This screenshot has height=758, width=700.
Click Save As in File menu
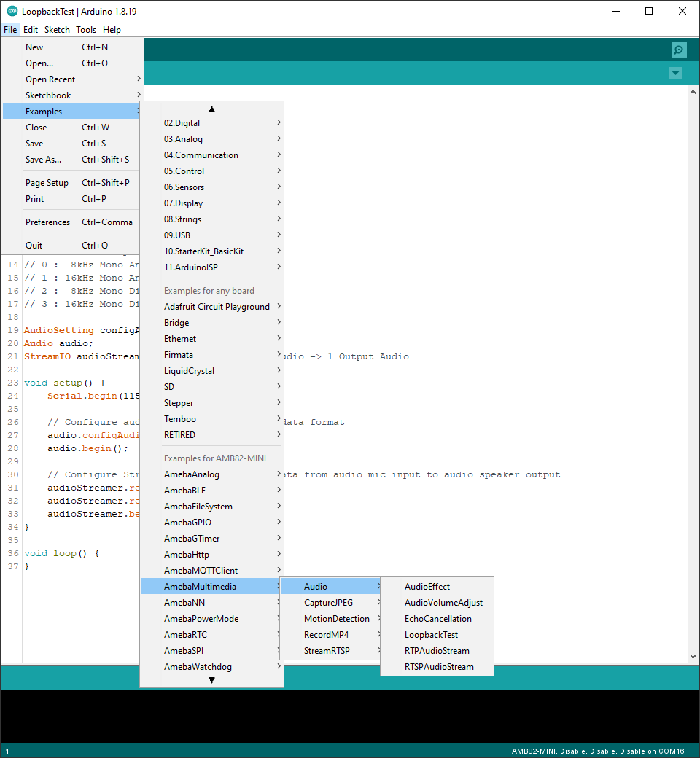tap(44, 160)
